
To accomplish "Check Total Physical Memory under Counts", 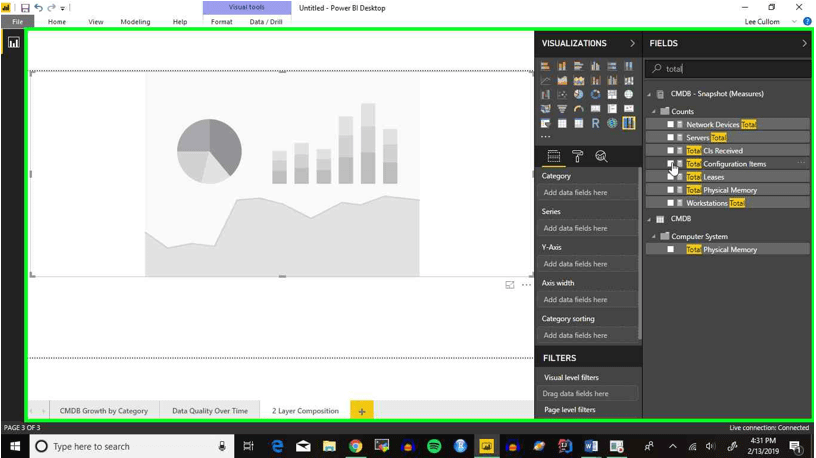I will tap(670, 190).
